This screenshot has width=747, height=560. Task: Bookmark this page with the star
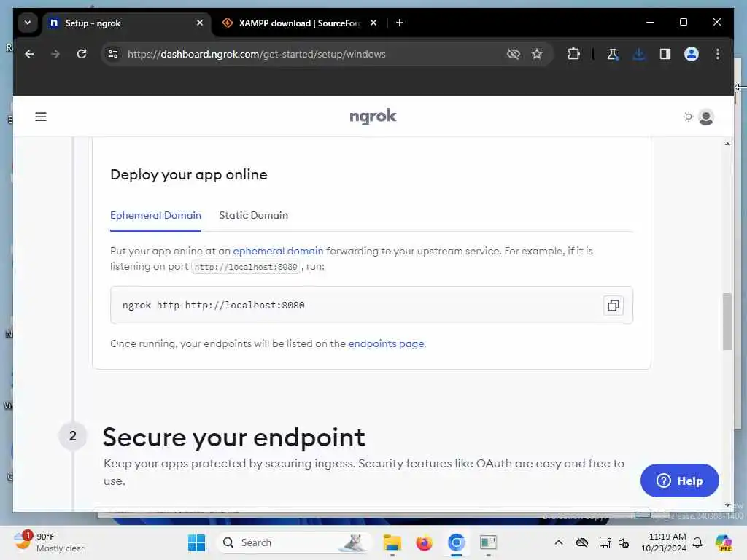(x=537, y=54)
